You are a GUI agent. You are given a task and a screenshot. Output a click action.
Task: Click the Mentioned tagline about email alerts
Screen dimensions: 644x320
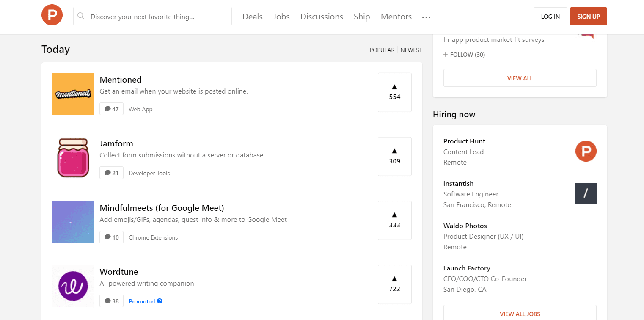pyautogui.click(x=174, y=91)
